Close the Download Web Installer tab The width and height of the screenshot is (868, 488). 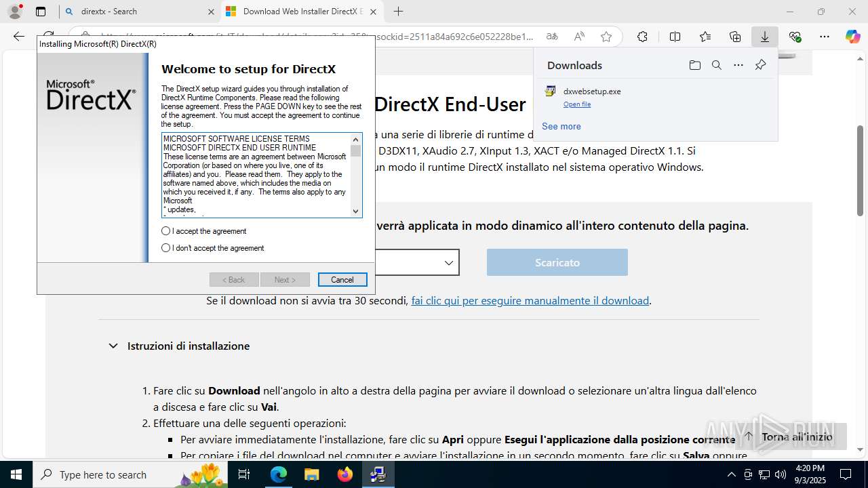pos(374,12)
